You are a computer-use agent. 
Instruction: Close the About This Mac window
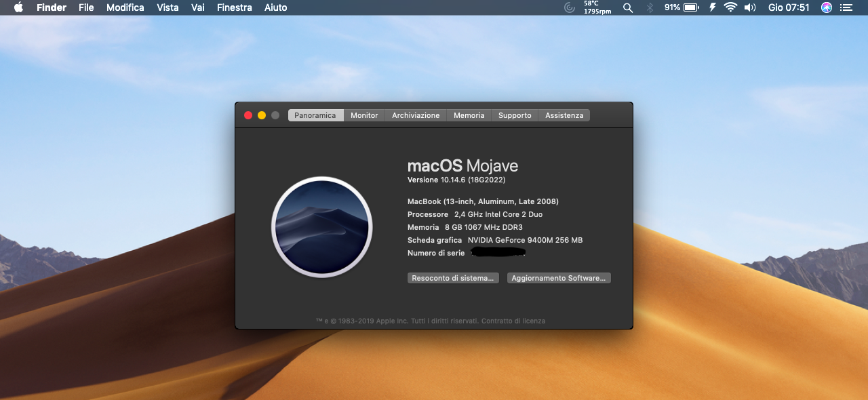(248, 115)
